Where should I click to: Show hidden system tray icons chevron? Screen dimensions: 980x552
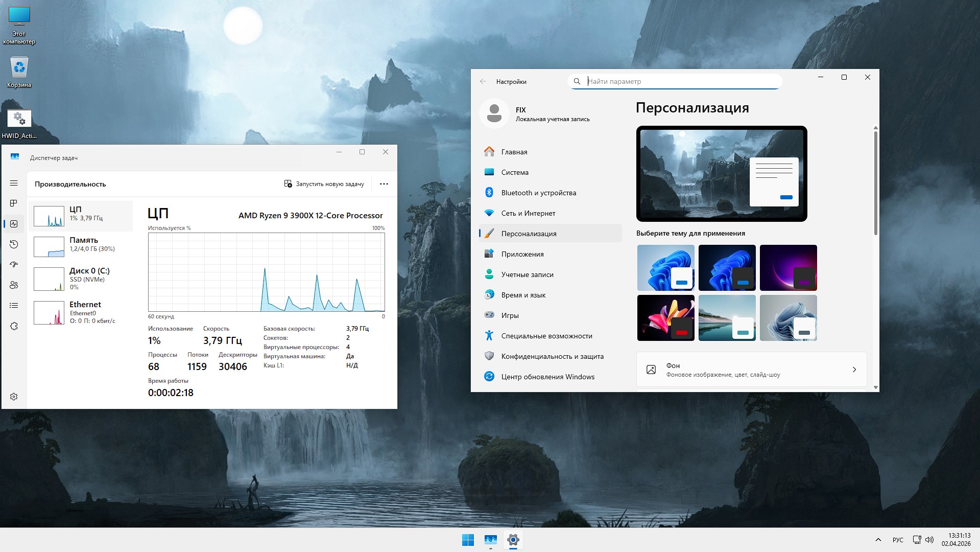pyautogui.click(x=878, y=540)
